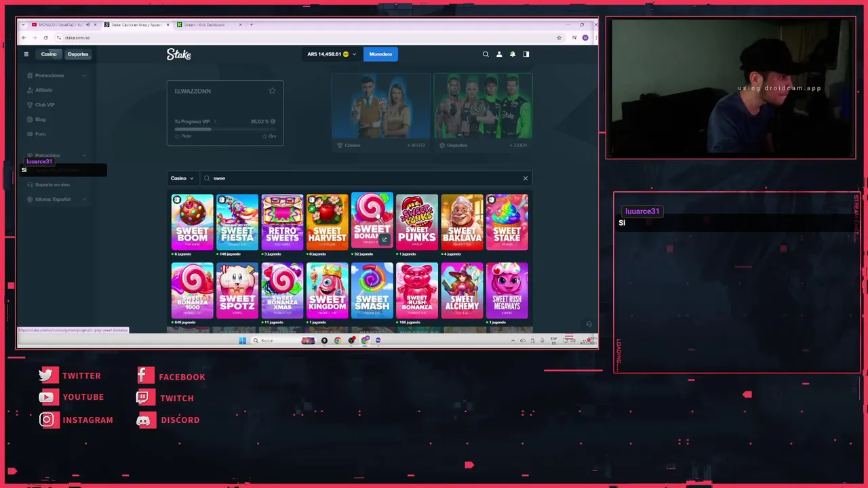Open the Retro Sweets game
This screenshot has height=488, width=868.
coord(282,222)
